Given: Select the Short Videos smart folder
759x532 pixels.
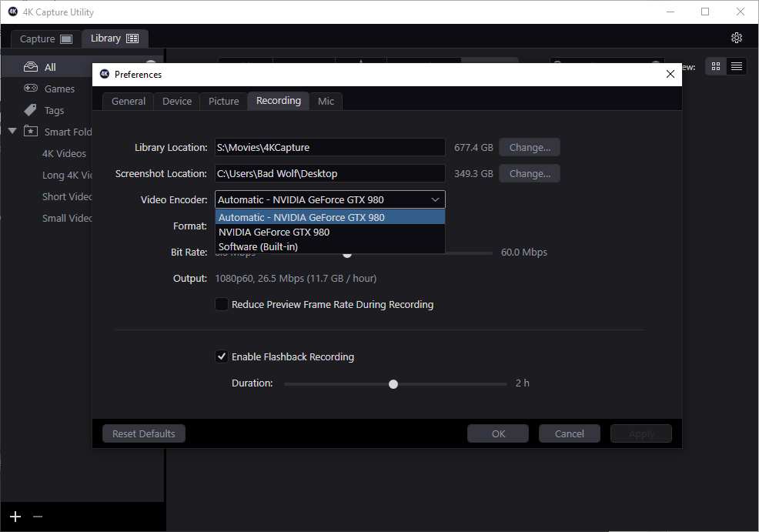Looking at the screenshot, I should point(67,196).
